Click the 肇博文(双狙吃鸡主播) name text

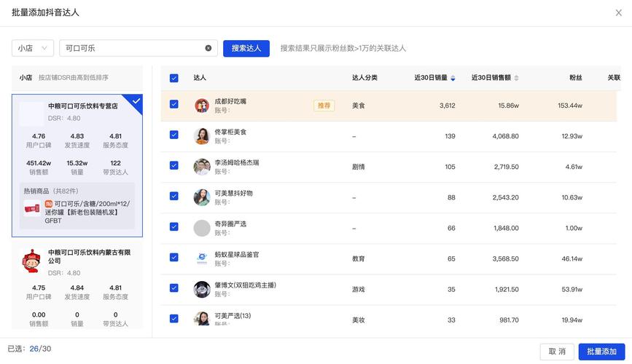pos(245,285)
